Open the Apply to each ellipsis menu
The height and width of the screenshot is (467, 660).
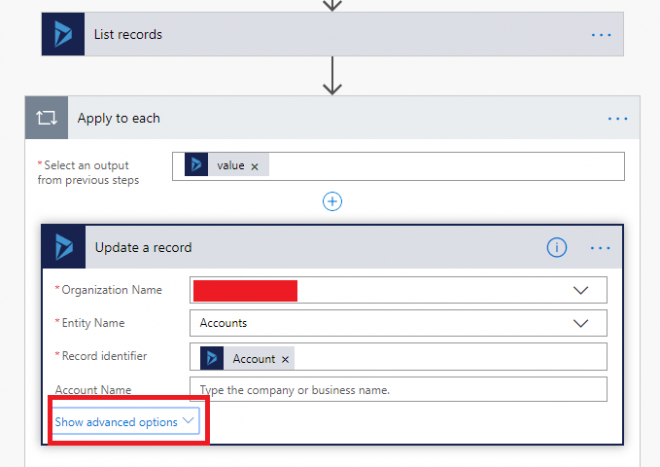pos(617,119)
